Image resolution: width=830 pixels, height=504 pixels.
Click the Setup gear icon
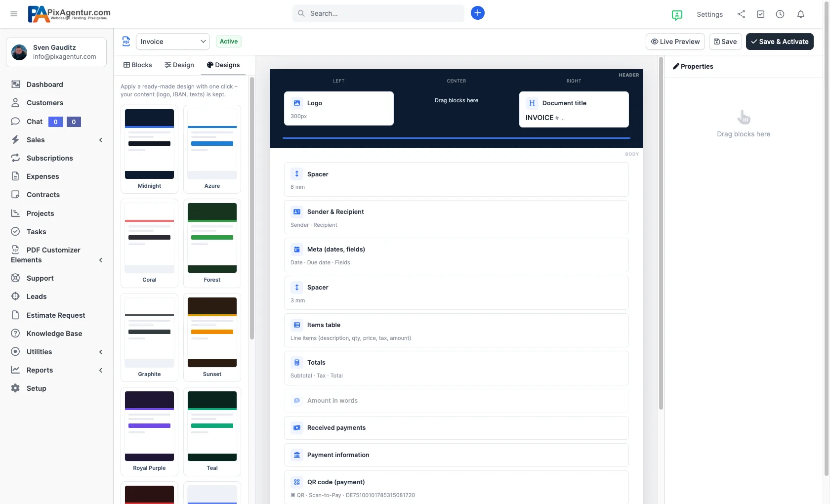click(16, 388)
